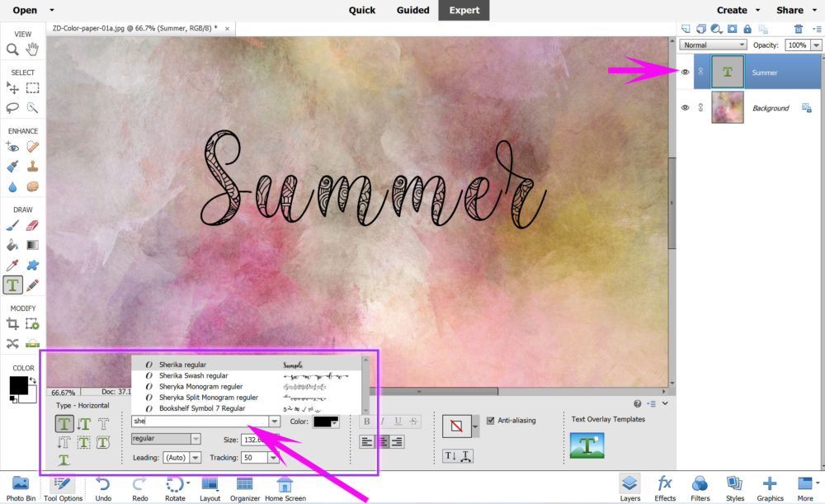Toggle Faux Bold style

click(367, 422)
